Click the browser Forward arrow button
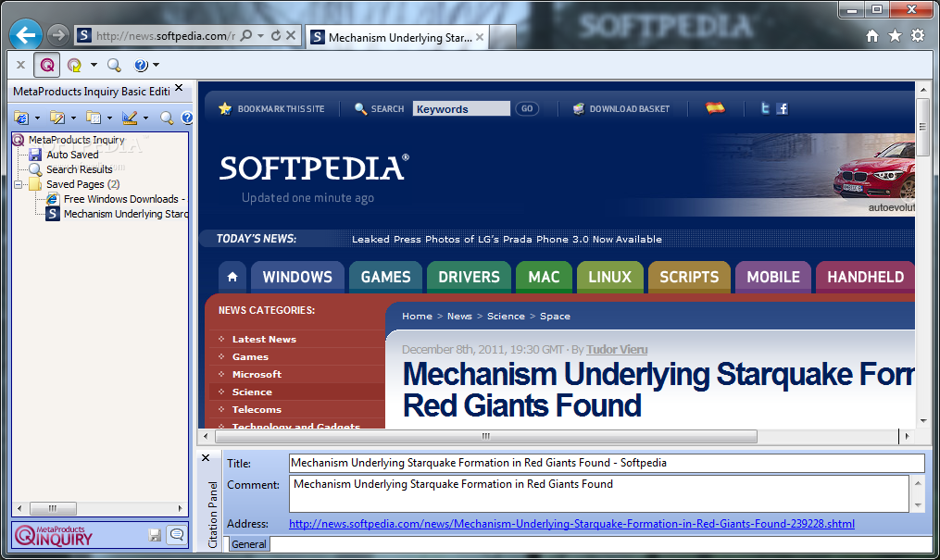Image resolution: width=940 pixels, height=560 pixels. (58, 35)
